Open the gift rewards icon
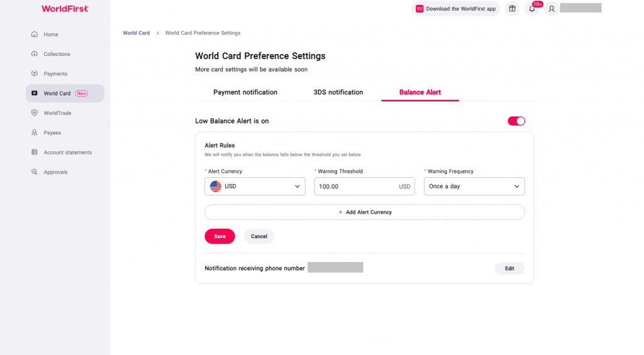The height and width of the screenshot is (355, 644). pyautogui.click(x=512, y=9)
